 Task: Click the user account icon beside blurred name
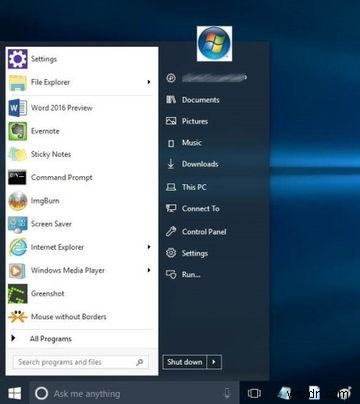coord(171,78)
